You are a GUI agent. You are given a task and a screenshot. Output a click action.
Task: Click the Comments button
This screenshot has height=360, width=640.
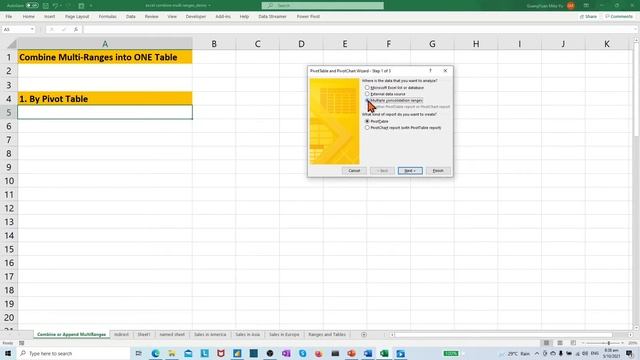[x=619, y=16]
